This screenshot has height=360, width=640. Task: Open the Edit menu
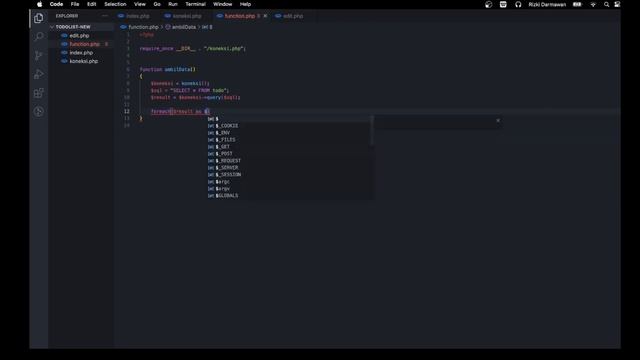[x=91, y=4]
